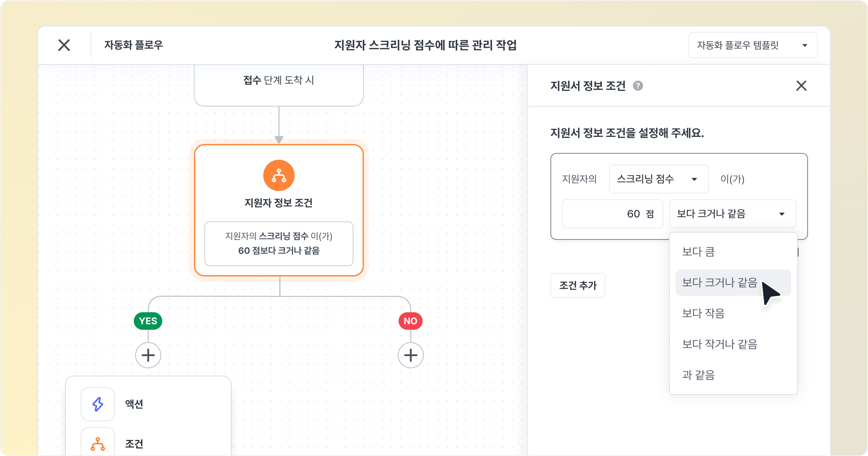The image size is (868, 456).
Task: Add a step under the YES branch
Action: (148, 355)
